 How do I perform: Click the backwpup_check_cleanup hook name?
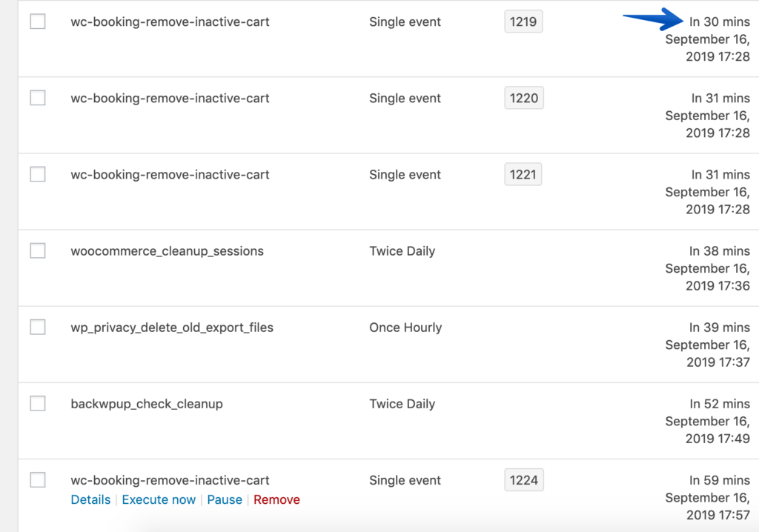point(147,405)
